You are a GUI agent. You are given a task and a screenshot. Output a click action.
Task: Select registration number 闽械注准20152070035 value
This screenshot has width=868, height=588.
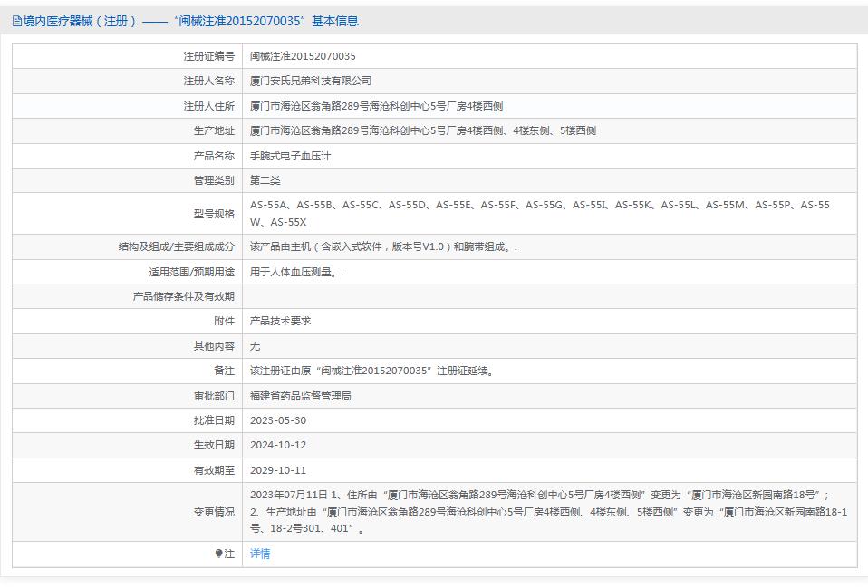[x=303, y=56]
